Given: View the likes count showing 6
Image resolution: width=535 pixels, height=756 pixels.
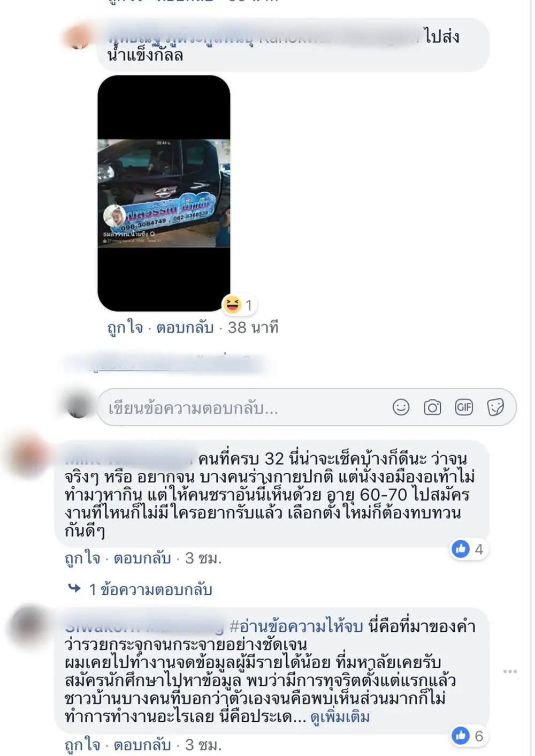Looking at the screenshot, I should click(469, 736).
